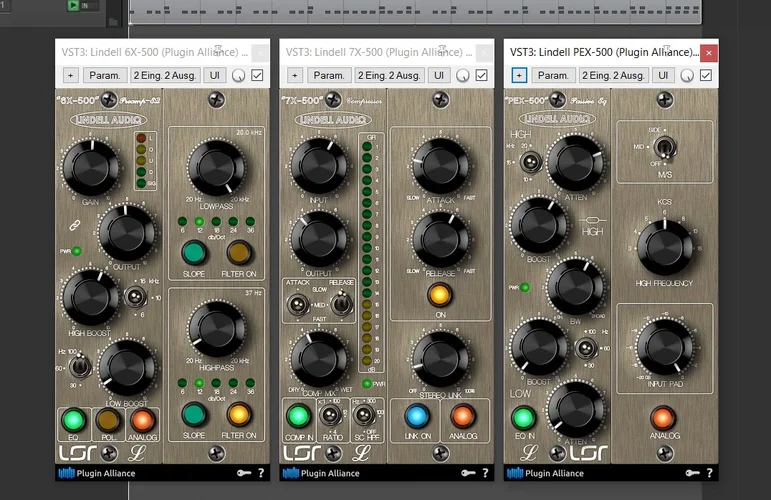The width and height of the screenshot is (771, 500).
Task: Click the key icon in 6X-500 footer
Action: 243,473
